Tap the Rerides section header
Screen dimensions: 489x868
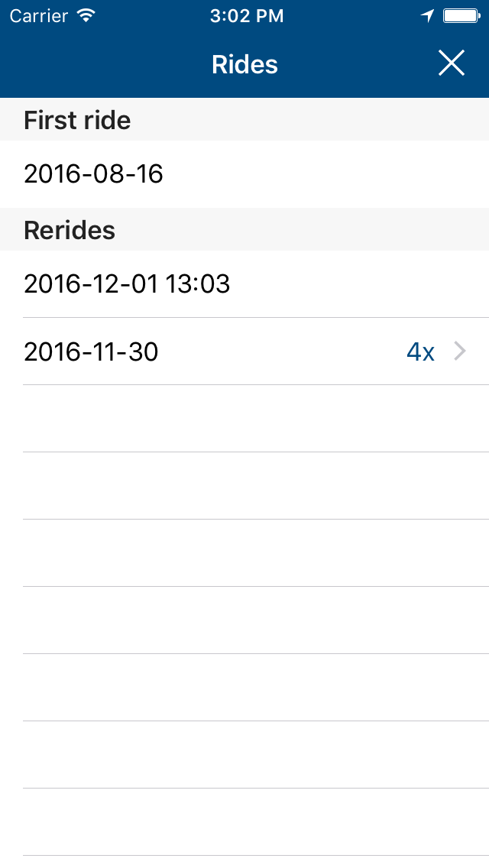pyautogui.click(x=70, y=229)
